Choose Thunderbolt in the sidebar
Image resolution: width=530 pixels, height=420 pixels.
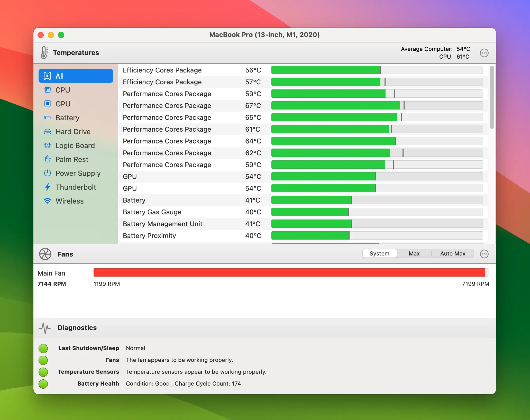tap(76, 187)
